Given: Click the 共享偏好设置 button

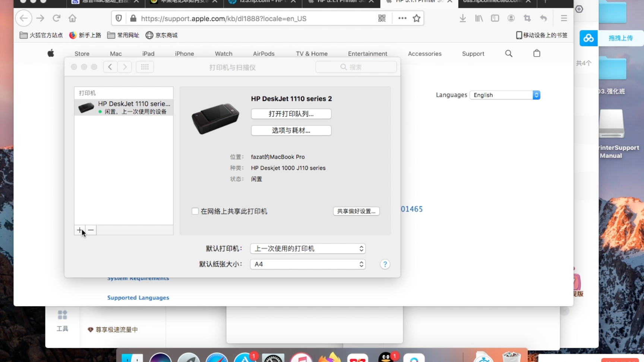Looking at the screenshot, I should coord(356,211).
